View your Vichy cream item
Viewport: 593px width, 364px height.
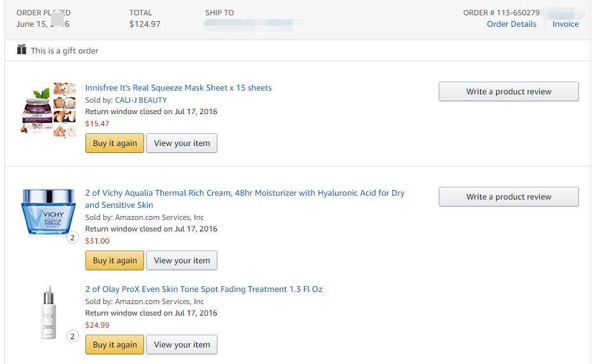(x=182, y=261)
